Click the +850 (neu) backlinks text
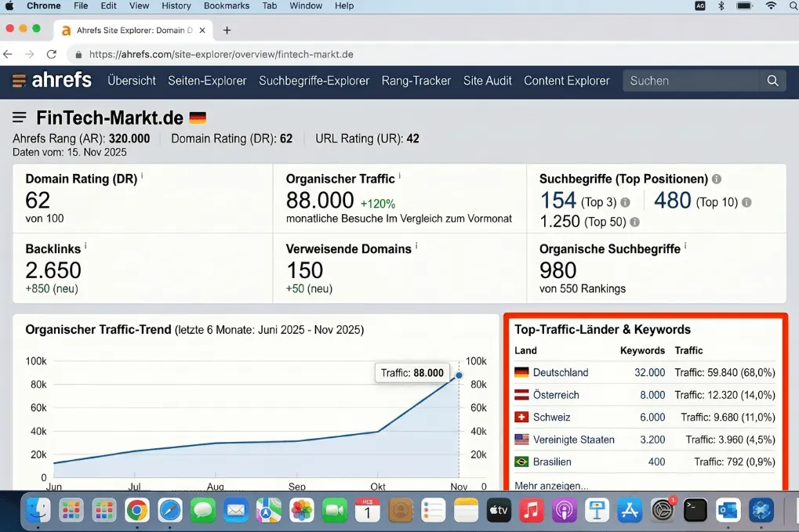The width and height of the screenshot is (799, 532). pos(52,288)
